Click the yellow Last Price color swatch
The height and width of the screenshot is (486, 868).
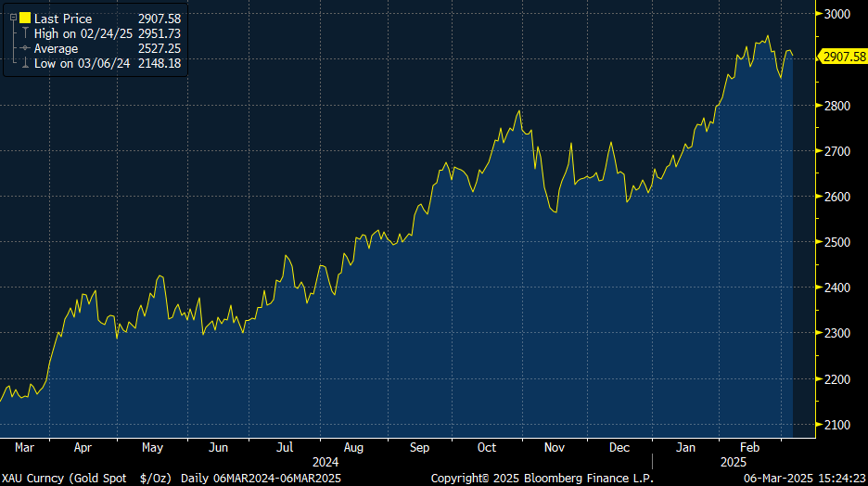point(25,18)
